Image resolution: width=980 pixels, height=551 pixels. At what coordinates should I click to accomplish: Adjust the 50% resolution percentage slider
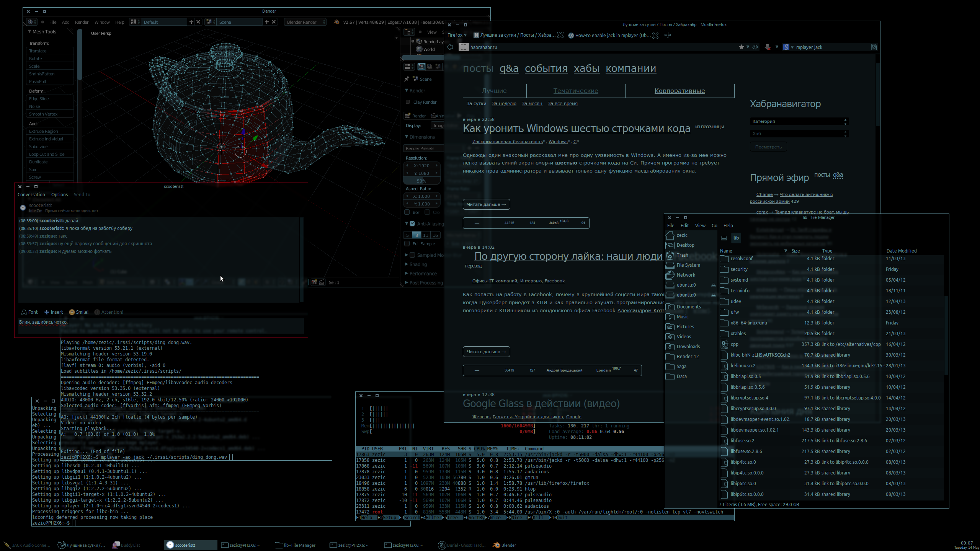tap(421, 181)
